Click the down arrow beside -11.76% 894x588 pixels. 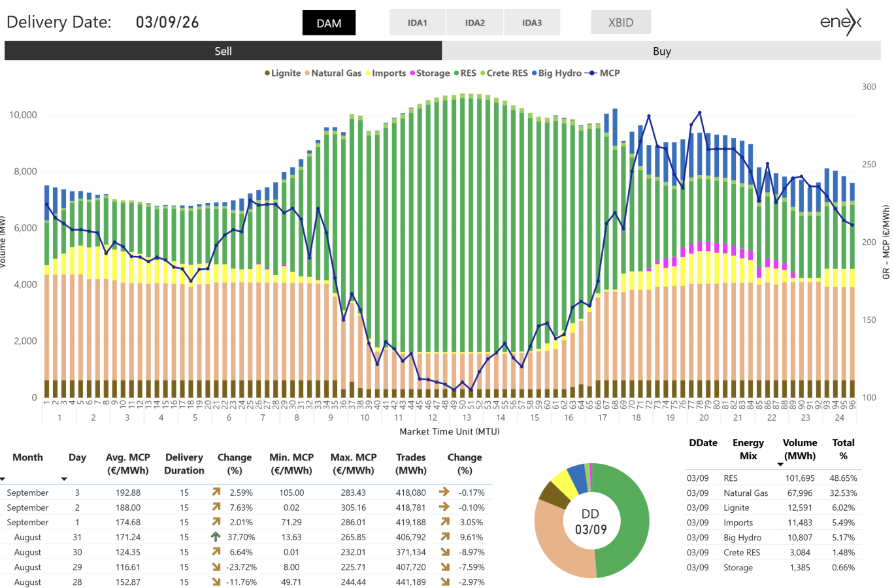point(216,582)
